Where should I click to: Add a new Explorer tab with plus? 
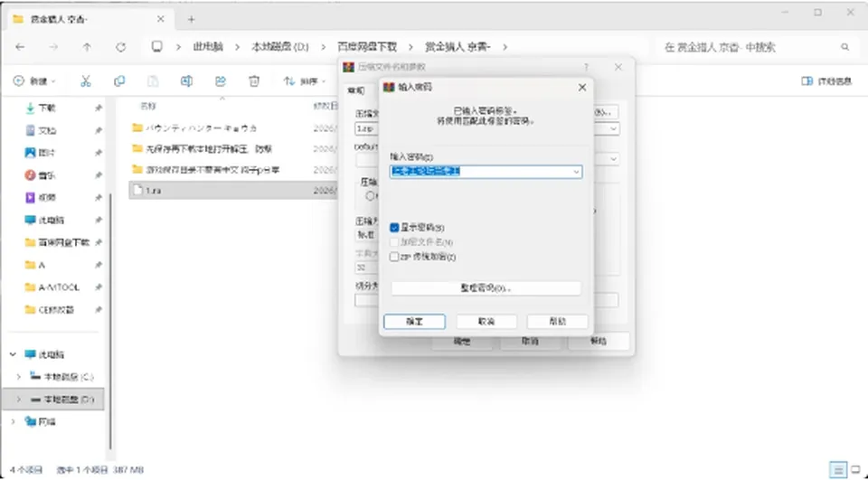191,19
